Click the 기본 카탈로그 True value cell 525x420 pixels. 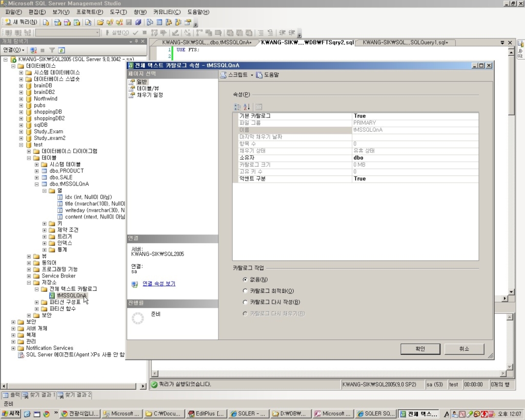415,116
